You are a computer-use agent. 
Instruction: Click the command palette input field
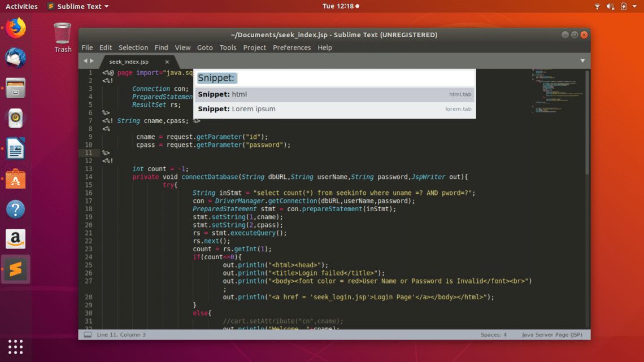click(335, 78)
